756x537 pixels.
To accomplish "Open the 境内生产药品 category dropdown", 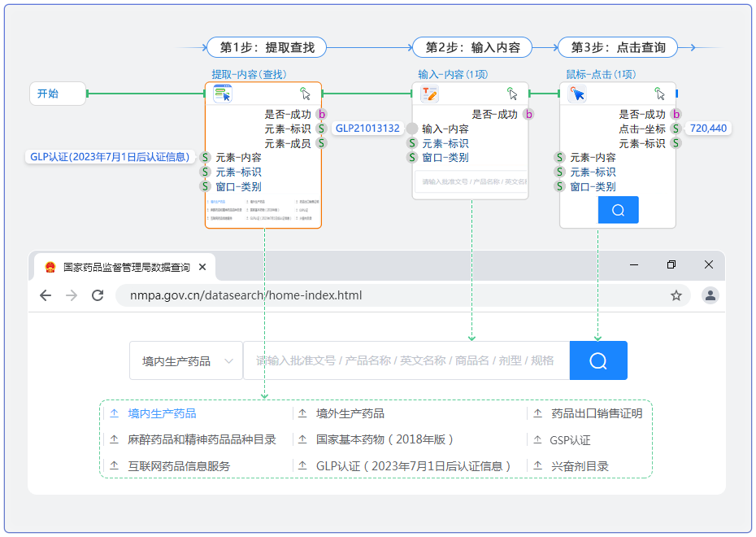I will tap(186, 360).
